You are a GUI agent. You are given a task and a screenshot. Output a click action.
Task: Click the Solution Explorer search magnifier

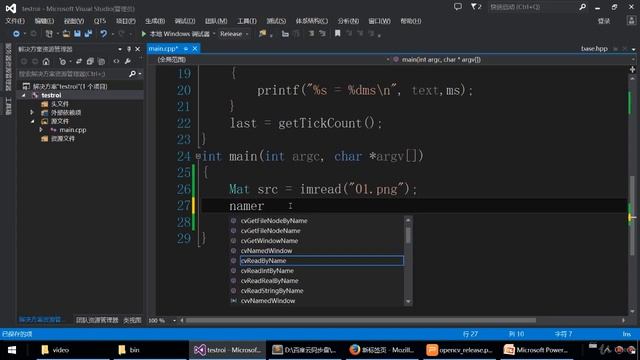tap(132, 74)
